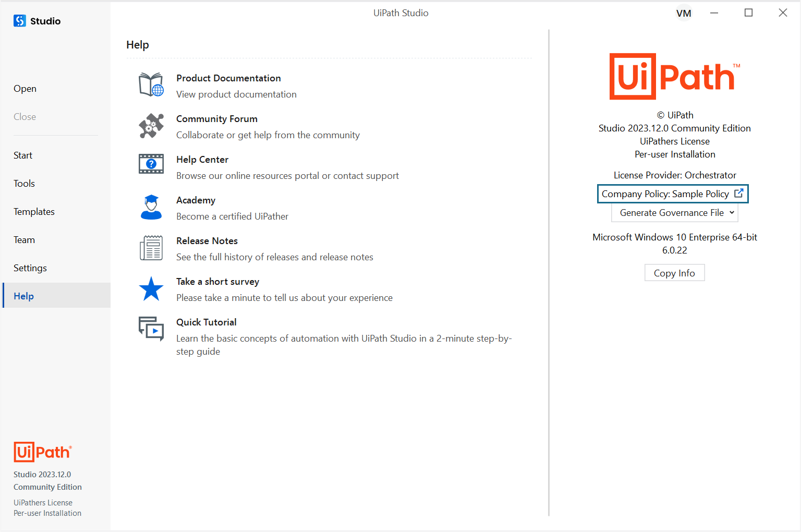Open Release Notes via the notes icon
801x532 pixels.
click(x=151, y=248)
